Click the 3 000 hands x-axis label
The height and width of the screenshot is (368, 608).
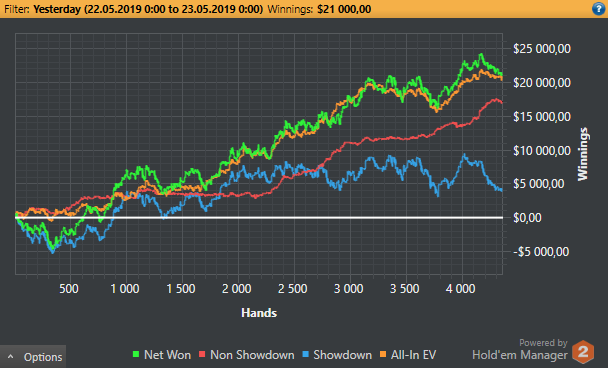click(x=349, y=289)
